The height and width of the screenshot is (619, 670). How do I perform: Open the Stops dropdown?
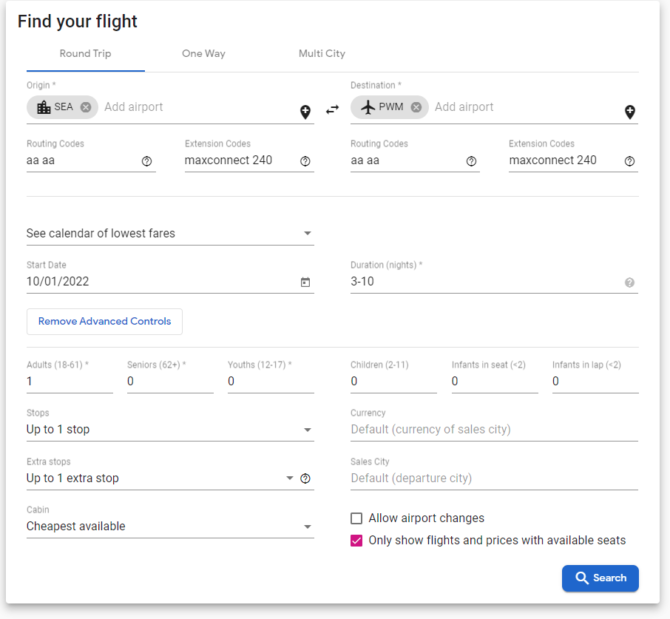170,429
